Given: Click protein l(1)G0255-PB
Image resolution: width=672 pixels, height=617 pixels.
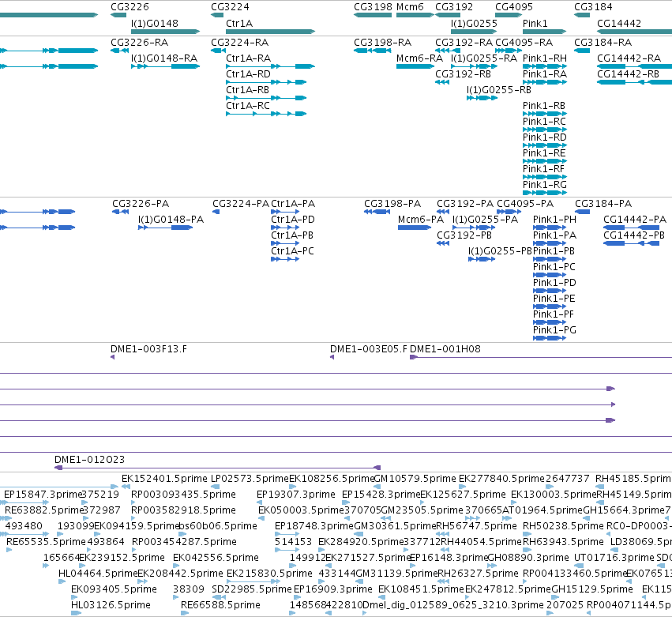Looking at the screenshot, I should (x=500, y=251).
